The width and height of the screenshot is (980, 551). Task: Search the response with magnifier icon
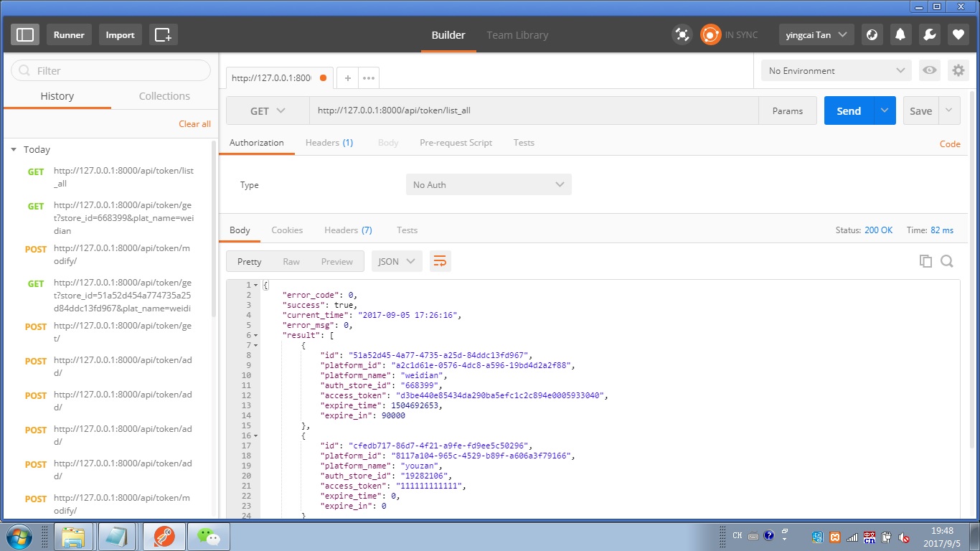(x=946, y=261)
